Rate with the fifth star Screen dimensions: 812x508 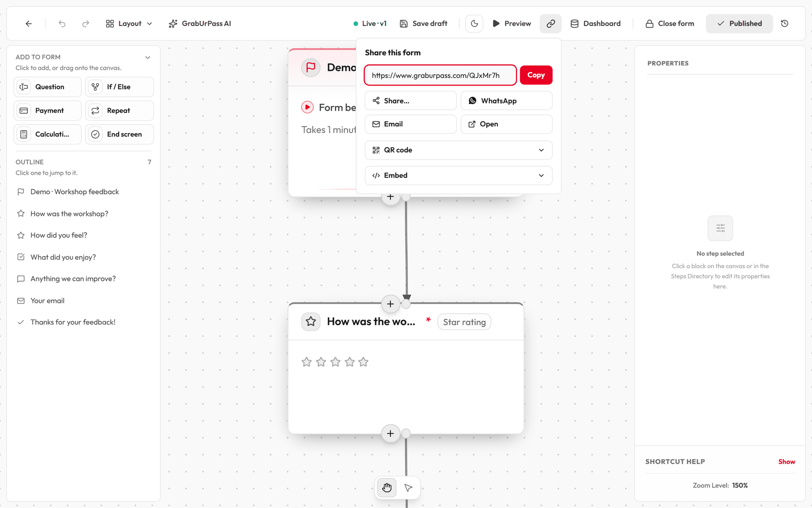pos(363,362)
